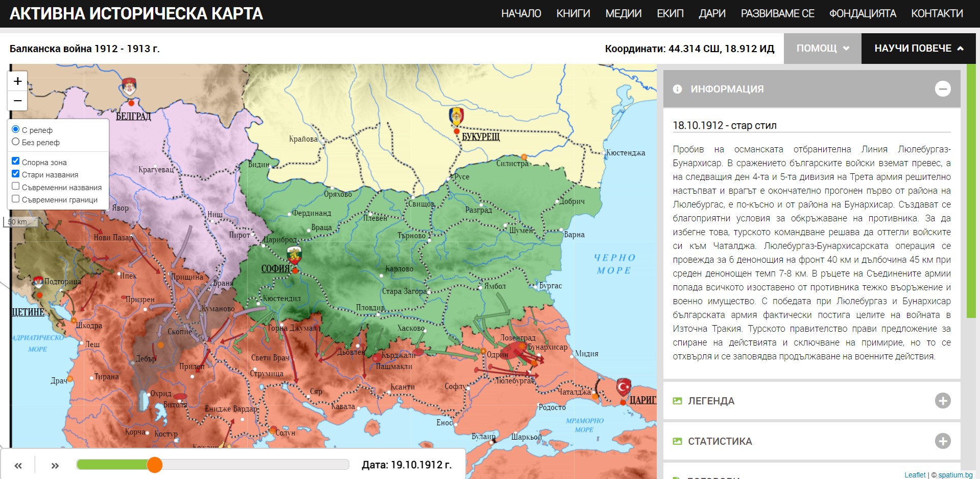980x479 pixels.
Task: Expand the ЛЕГЕНДА section
Action: pos(942,401)
